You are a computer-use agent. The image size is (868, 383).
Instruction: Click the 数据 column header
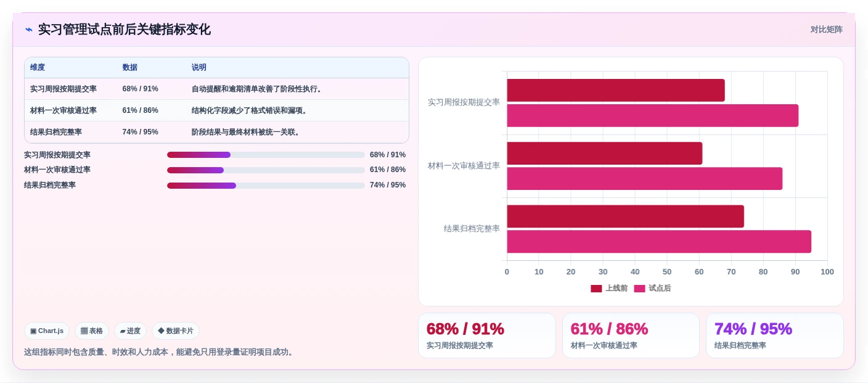(x=130, y=68)
